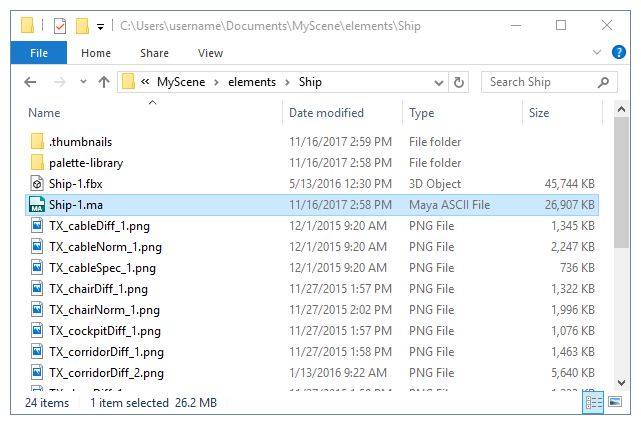Click the New Folder icon in title bar
This screenshot has height=425, width=641.
(x=82, y=24)
